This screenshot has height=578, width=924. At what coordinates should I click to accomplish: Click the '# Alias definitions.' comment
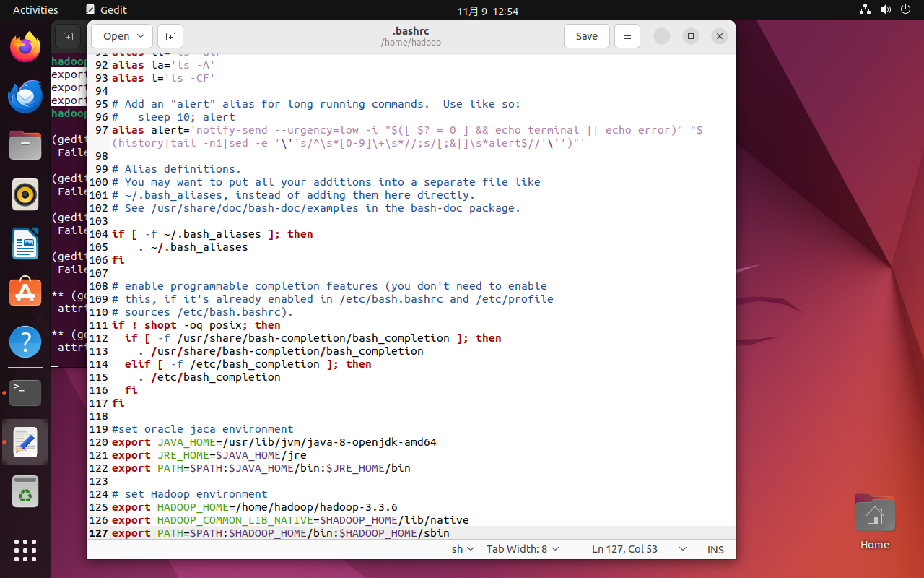click(x=177, y=169)
